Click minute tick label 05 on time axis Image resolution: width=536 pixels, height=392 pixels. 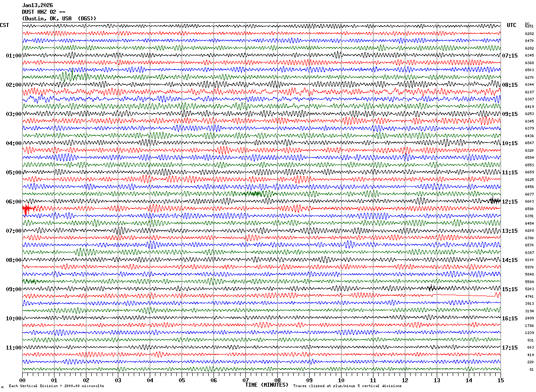point(182,380)
